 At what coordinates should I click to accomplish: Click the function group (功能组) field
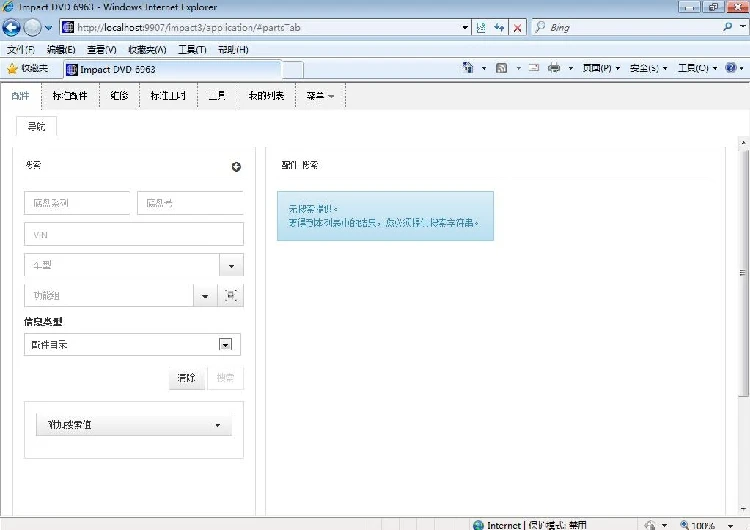point(109,296)
